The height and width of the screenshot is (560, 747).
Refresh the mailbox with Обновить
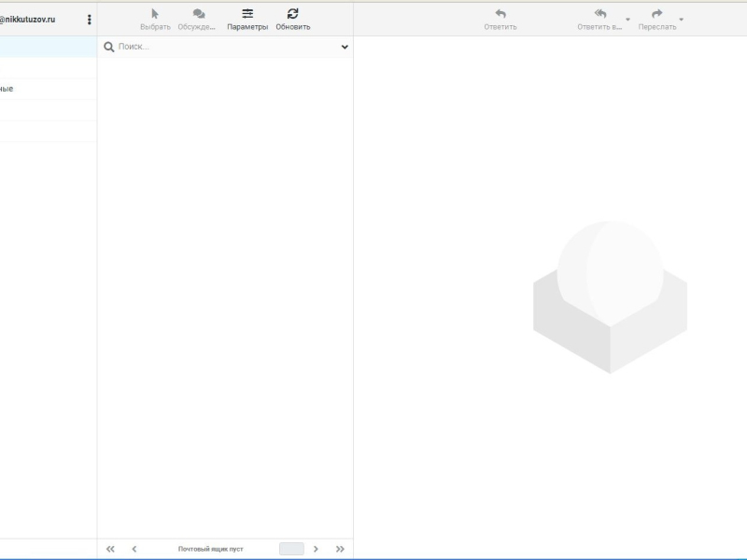293,20
